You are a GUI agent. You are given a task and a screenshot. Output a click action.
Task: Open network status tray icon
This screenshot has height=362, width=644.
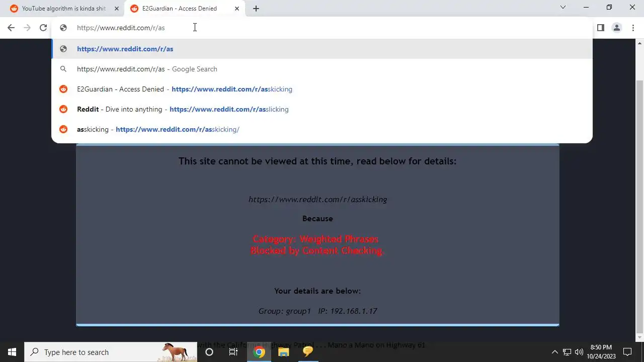[567, 352]
